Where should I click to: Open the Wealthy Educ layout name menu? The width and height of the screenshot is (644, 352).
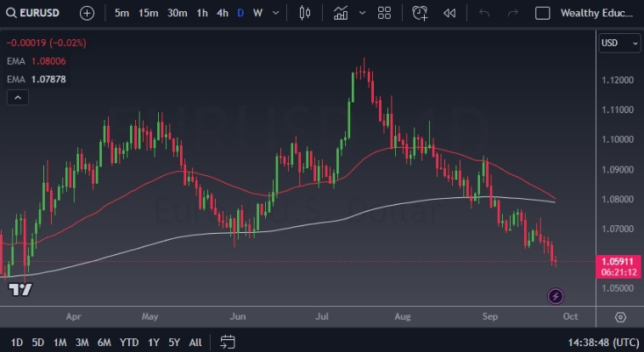(x=596, y=13)
